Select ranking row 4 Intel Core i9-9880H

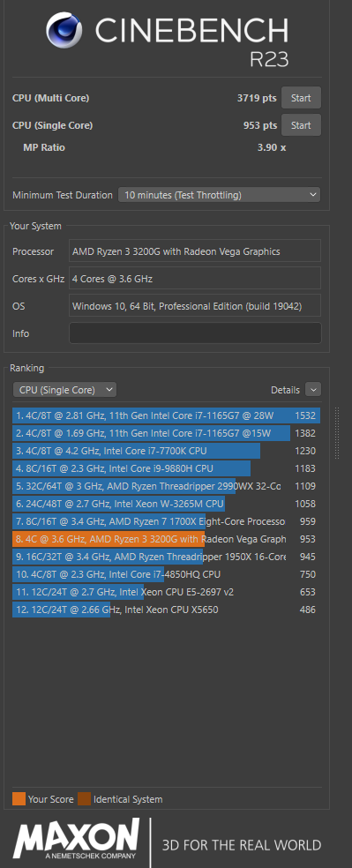pos(166,468)
